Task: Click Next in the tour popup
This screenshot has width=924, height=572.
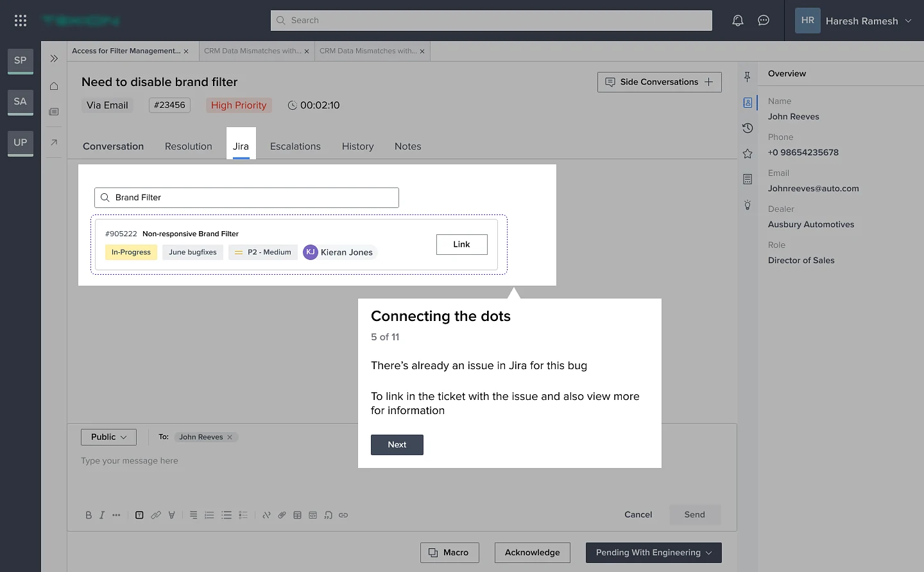Action: coord(397,445)
